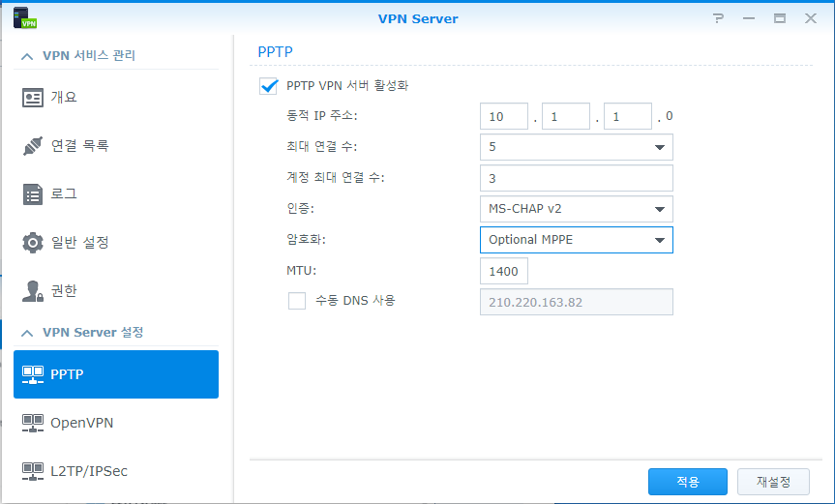Open the 암호화 Optional MPPE dropdown
This screenshot has width=835, height=504.
pos(577,240)
